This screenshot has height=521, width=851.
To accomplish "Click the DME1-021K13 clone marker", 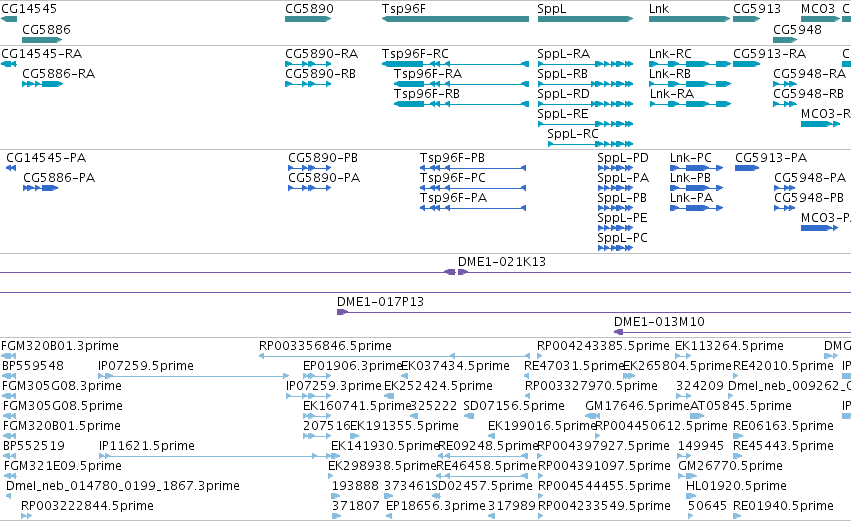I will (x=456, y=272).
